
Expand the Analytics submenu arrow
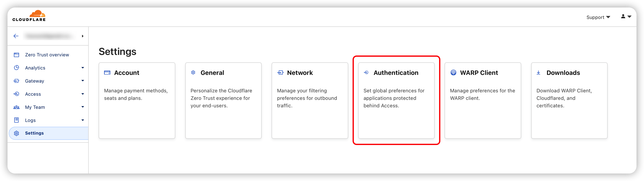tap(83, 68)
